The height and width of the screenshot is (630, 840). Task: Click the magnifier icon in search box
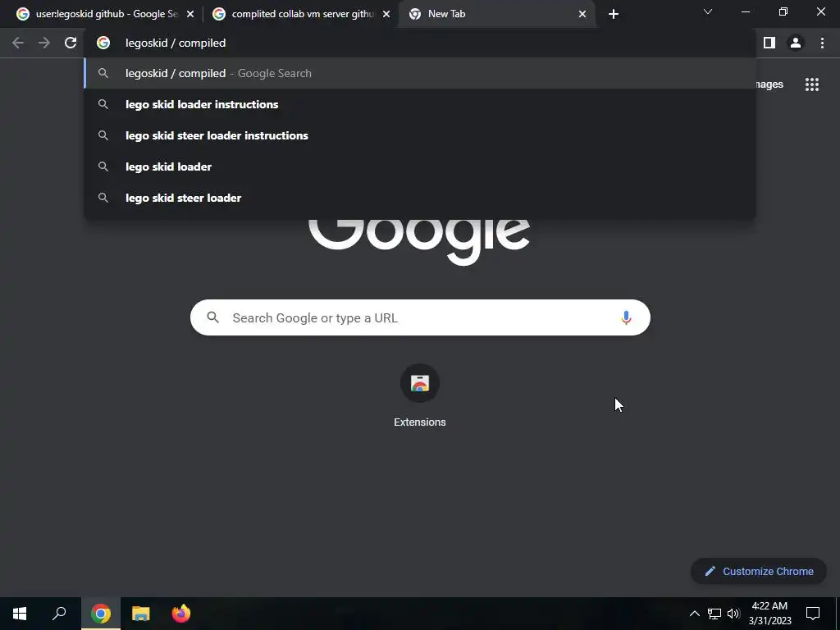click(212, 317)
